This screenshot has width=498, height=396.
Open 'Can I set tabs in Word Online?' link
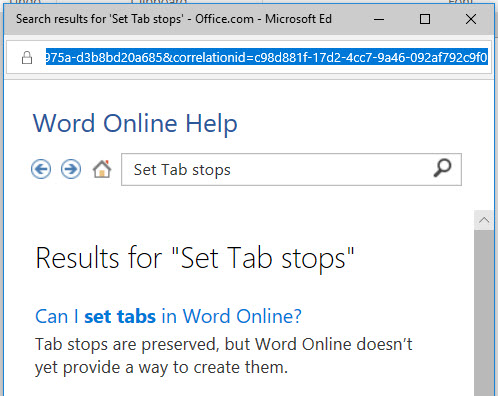168,316
